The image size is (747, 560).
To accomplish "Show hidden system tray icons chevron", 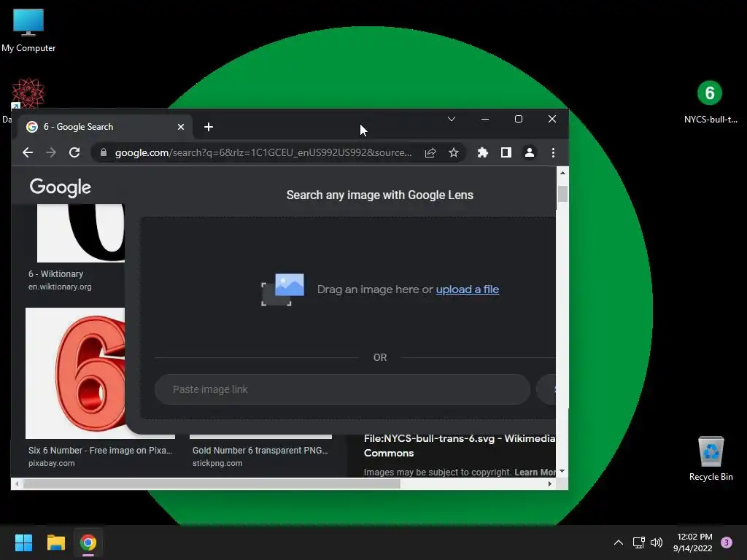I will (x=619, y=542).
